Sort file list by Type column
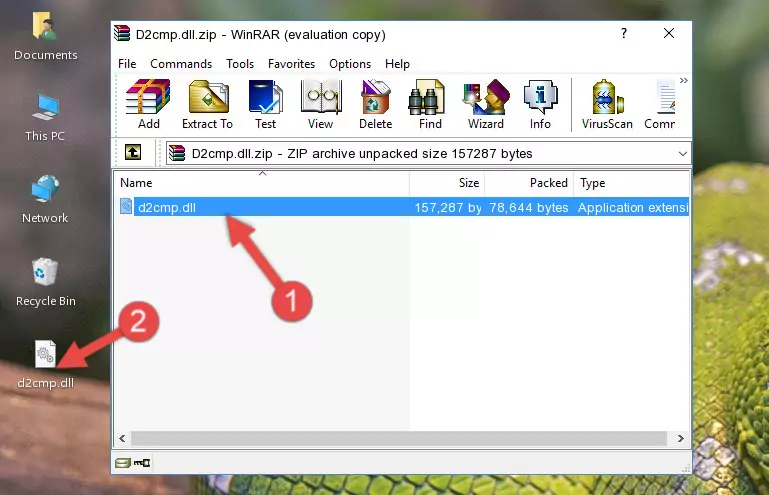The width and height of the screenshot is (769, 495). click(x=632, y=183)
